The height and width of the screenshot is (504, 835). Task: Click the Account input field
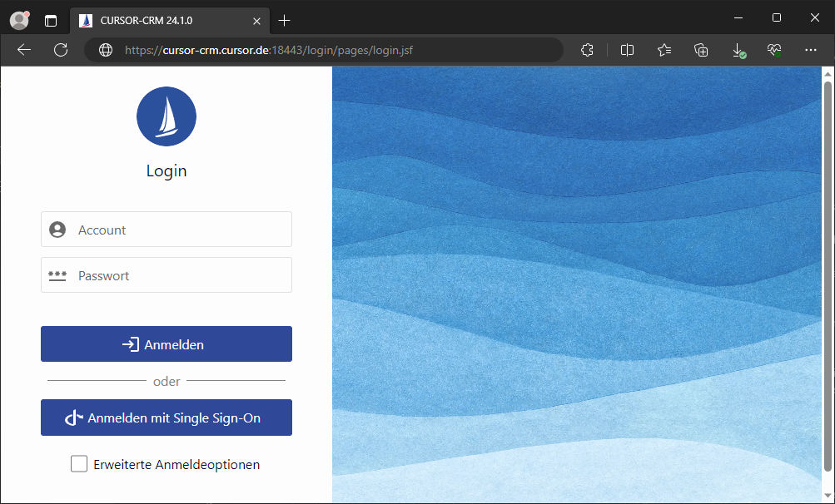tap(179, 230)
